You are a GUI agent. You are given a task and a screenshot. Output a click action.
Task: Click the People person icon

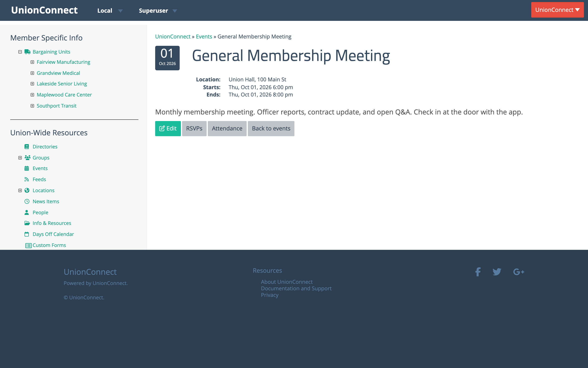pyautogui.click(x=27, y=212)
